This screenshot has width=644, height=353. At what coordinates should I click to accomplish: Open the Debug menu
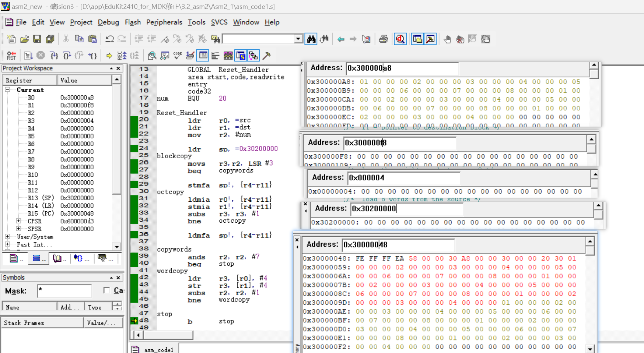pos(108,22)
